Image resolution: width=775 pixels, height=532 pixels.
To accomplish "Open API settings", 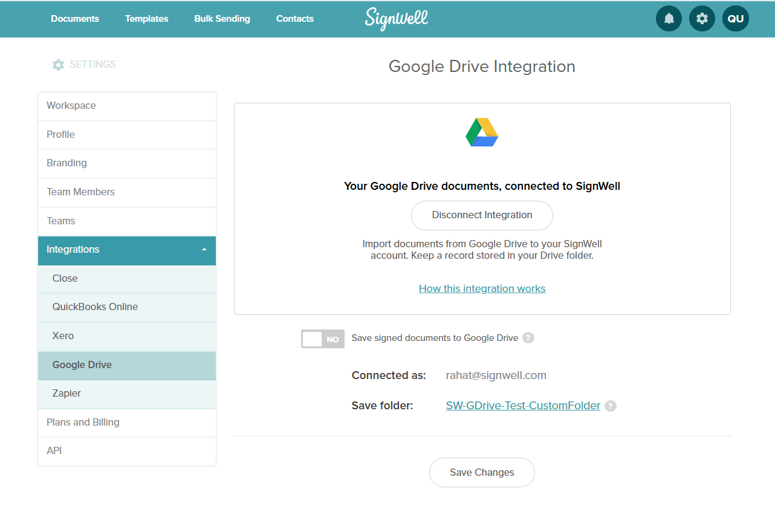I will coord(127,451).
